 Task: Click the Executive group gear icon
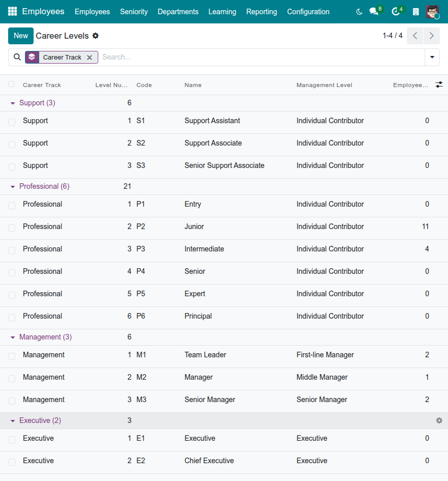click(x=439, y=420)
